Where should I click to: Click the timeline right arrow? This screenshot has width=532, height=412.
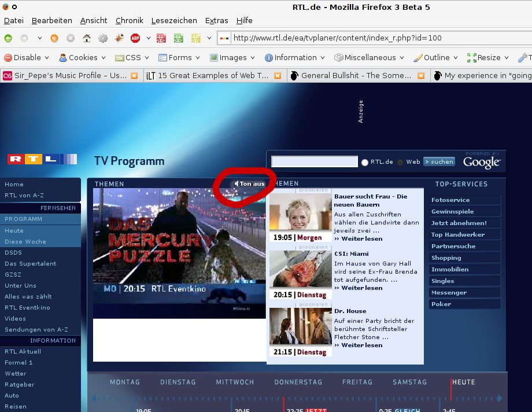pos(500,398)
